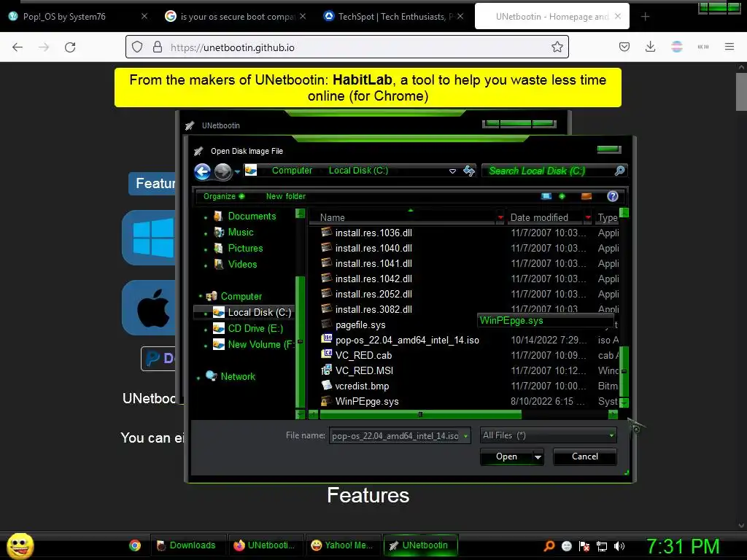This screenshot has width=747, height=560.
Task: Click the Forward arrow in Open dialog
Action: click(222, 171)
